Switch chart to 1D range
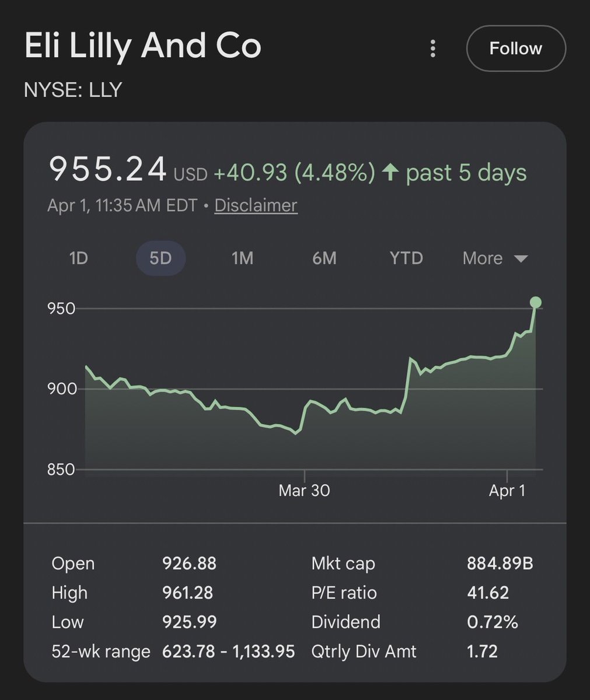The width and height of the screenshot is (590, 700). (79, 258)
